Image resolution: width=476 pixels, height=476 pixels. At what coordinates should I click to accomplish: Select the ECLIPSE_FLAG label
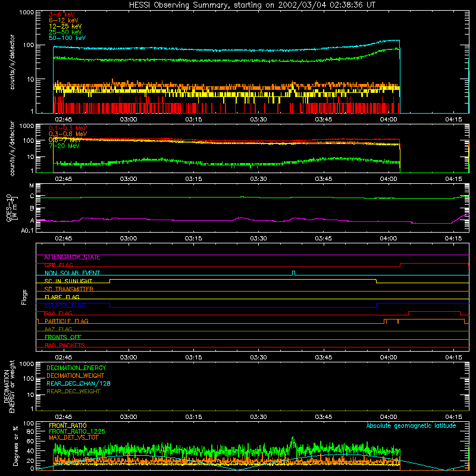(x=65, y=305)
